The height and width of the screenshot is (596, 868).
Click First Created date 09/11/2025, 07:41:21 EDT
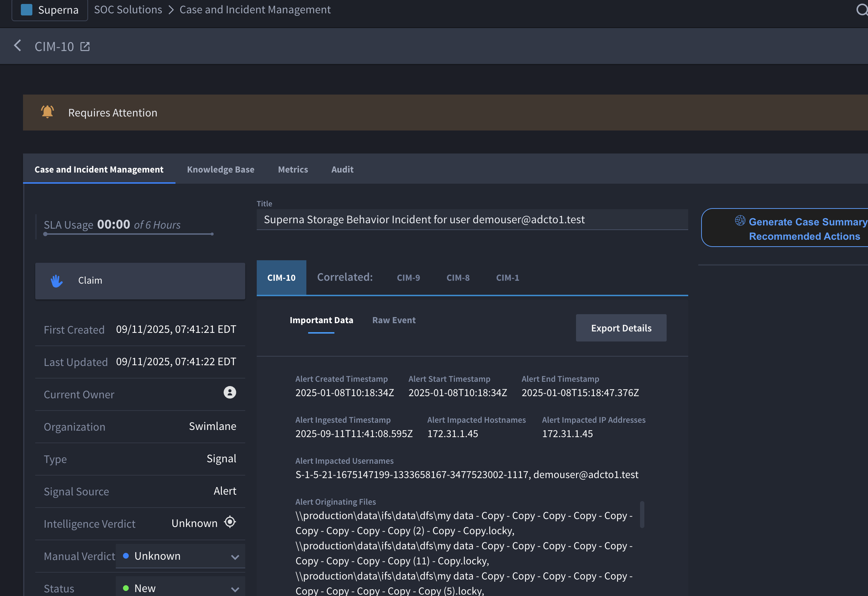click(176, 329)
